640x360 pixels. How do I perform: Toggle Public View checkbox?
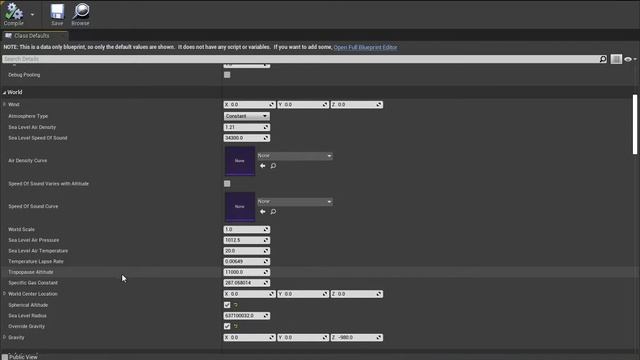5,357
